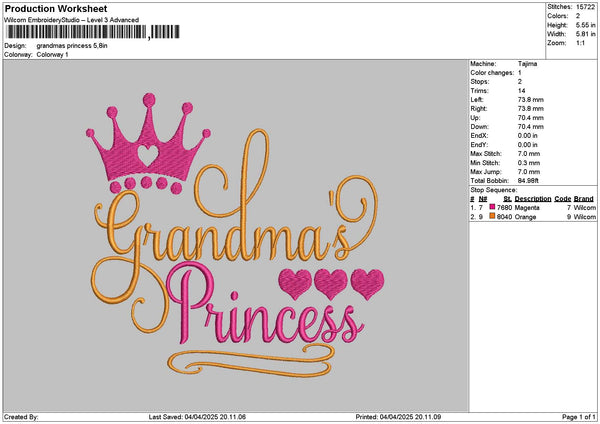Screen dimensions: 600x424
Task: Click the 'Production Worksheet' title
Action: [56, 8]
